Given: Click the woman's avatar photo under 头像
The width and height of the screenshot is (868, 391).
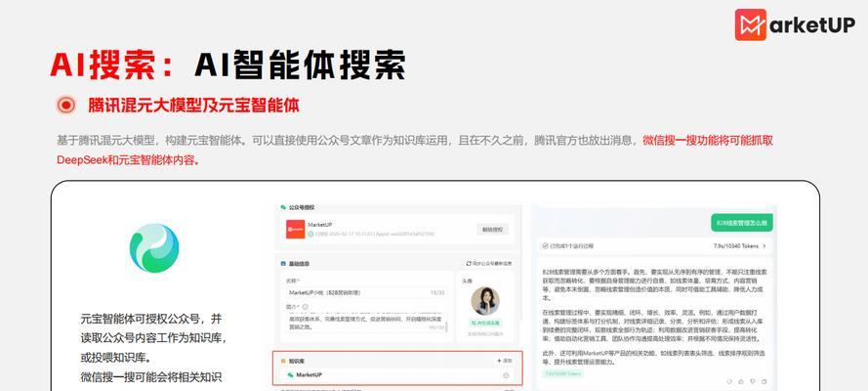Looking at the screenshot, I should click(x=485, y=301).
